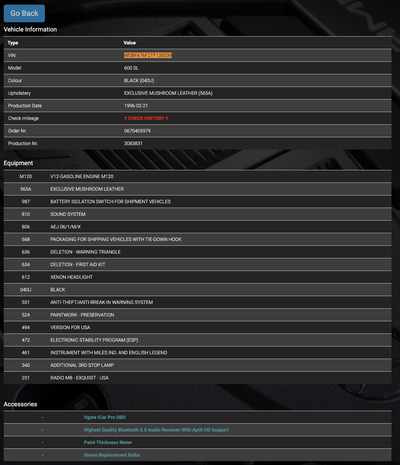This screenshot has width=400, height=465.
Task: Select the model value 600 SL
Action: [x=131, y=68]
